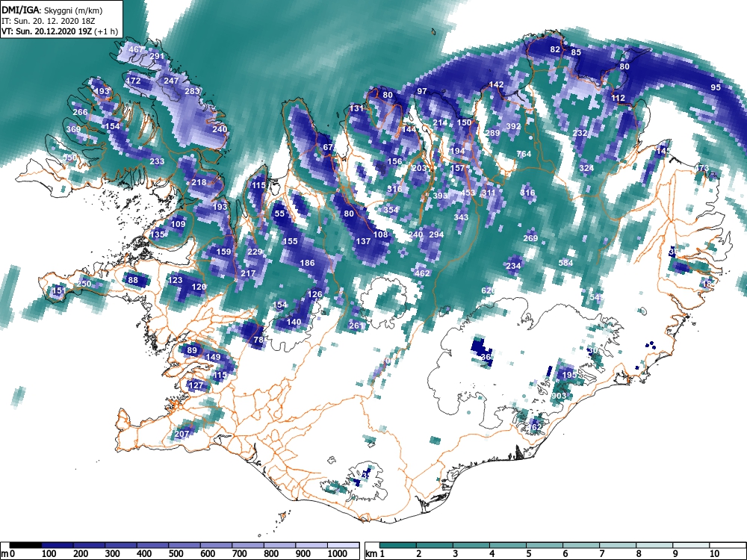747x560 pixels.
Task: Click the visibility value 120
Action: [x=199, y=287]
